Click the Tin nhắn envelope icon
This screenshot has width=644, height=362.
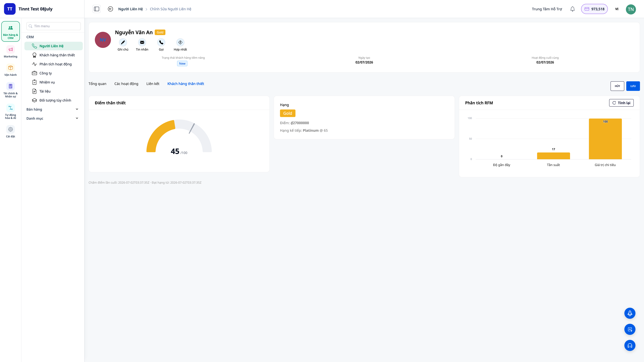142,42
